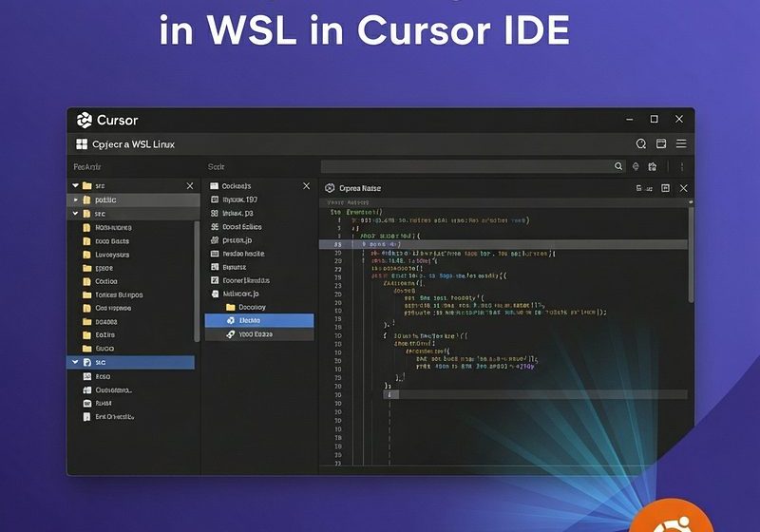Open the Hosaiaoare folder

point(113,227)
